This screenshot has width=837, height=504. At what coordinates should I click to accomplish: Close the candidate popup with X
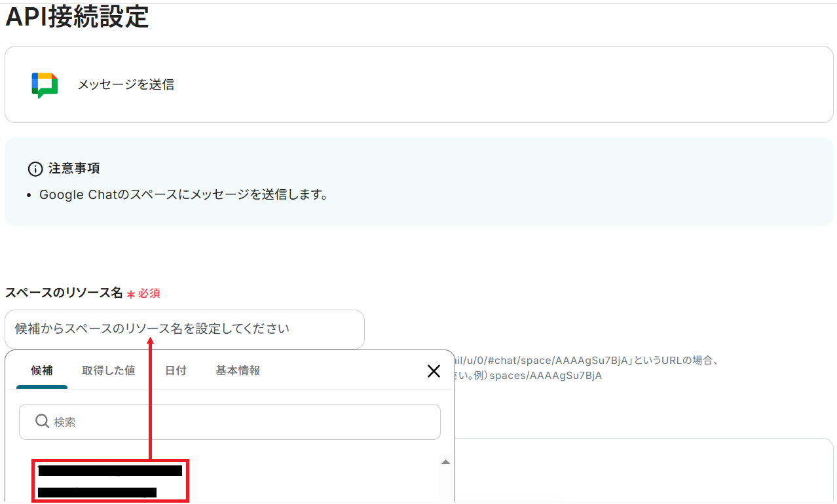click(x=434, y=371)
